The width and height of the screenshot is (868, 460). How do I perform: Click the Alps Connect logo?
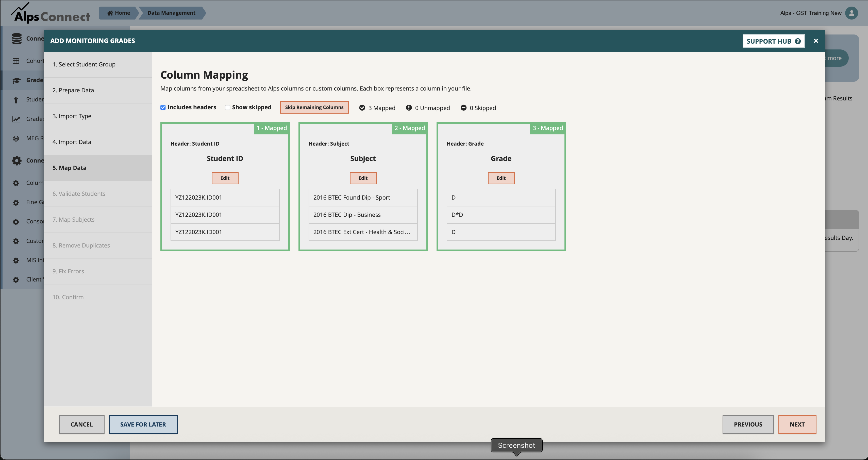51,13
